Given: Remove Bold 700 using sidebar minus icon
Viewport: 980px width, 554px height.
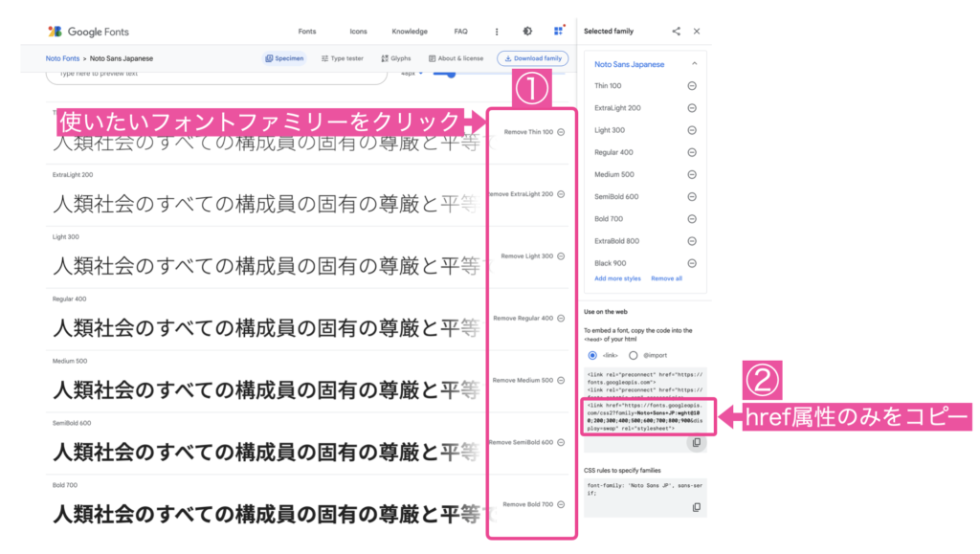Looking at the screenshot, I should [692, 218].
